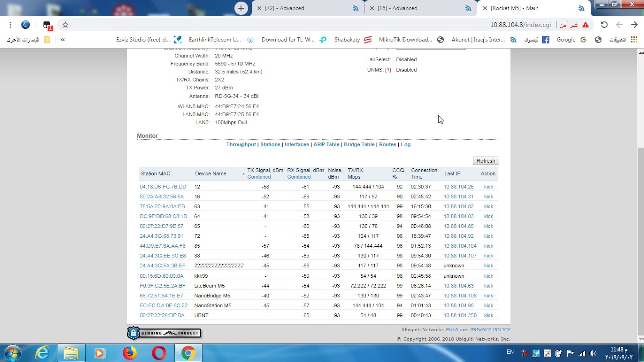Viewport: 644px width, 362px height.
Task: Kick station kkk99
Action: [488, 276]
